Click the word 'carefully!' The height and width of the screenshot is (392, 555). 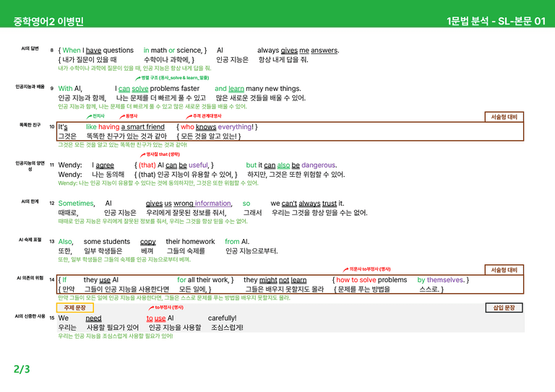[223, 318]
